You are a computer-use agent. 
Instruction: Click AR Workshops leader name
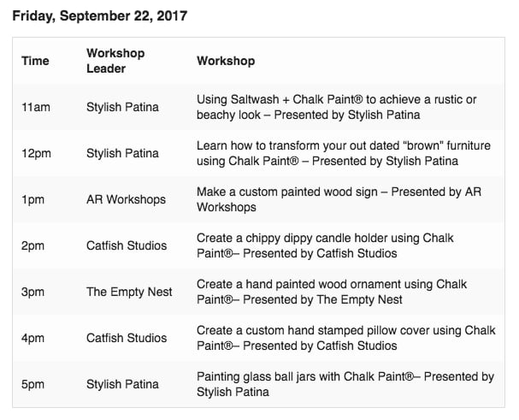[x=126, y=199]
